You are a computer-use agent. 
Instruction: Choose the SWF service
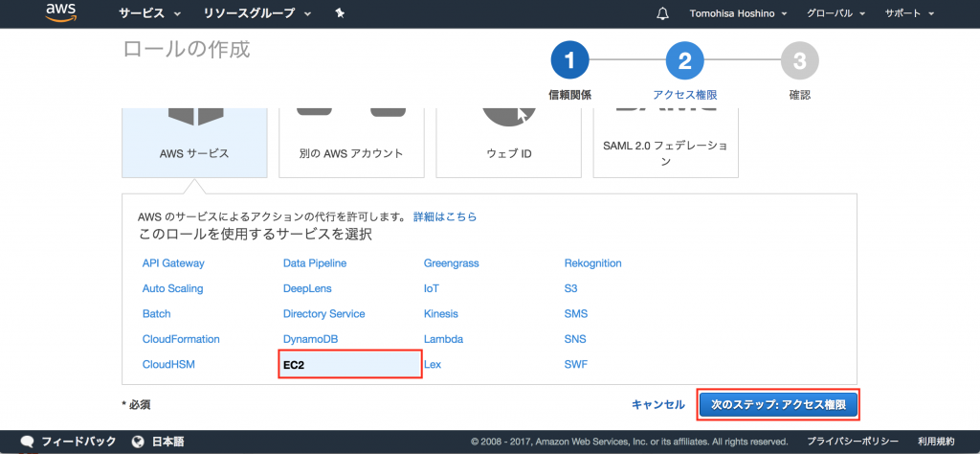coord(575,364)
